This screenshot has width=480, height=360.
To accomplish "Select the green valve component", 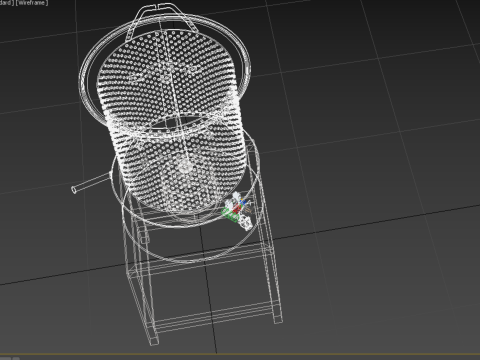I will (x=229, y=214).
